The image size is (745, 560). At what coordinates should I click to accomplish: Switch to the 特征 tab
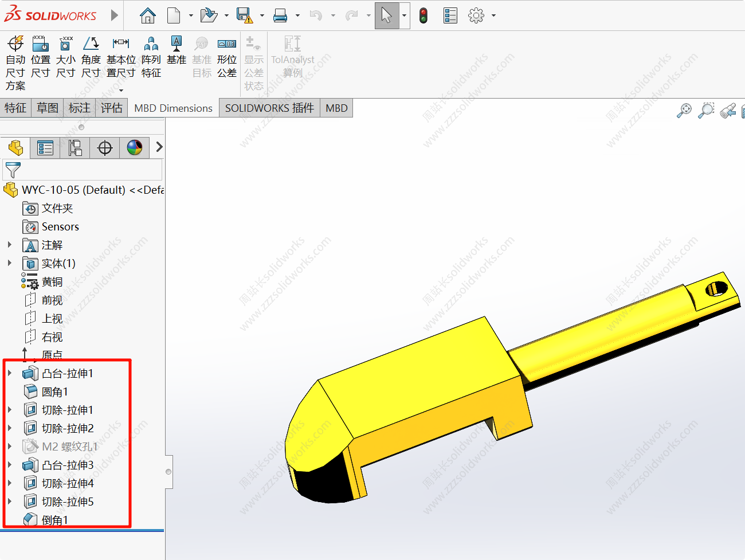coord(15,108)
